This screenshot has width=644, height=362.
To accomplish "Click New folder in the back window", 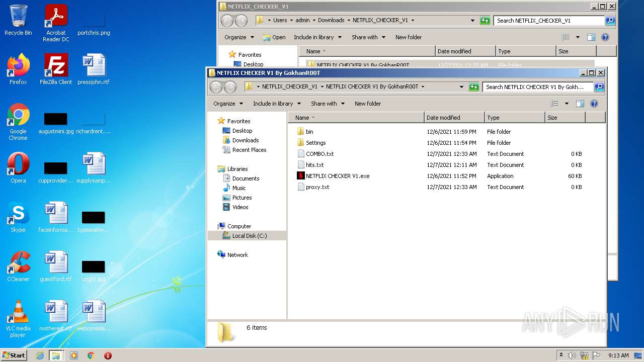I will 409,37.
